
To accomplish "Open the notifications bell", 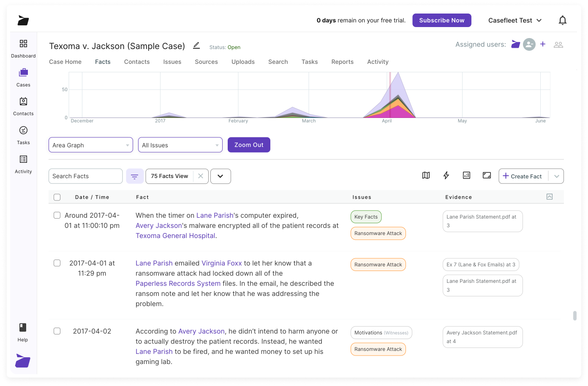I will click(563, 20).
